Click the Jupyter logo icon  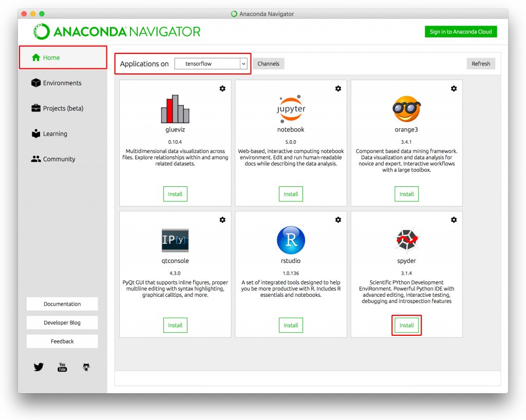(x=291, y=109)
